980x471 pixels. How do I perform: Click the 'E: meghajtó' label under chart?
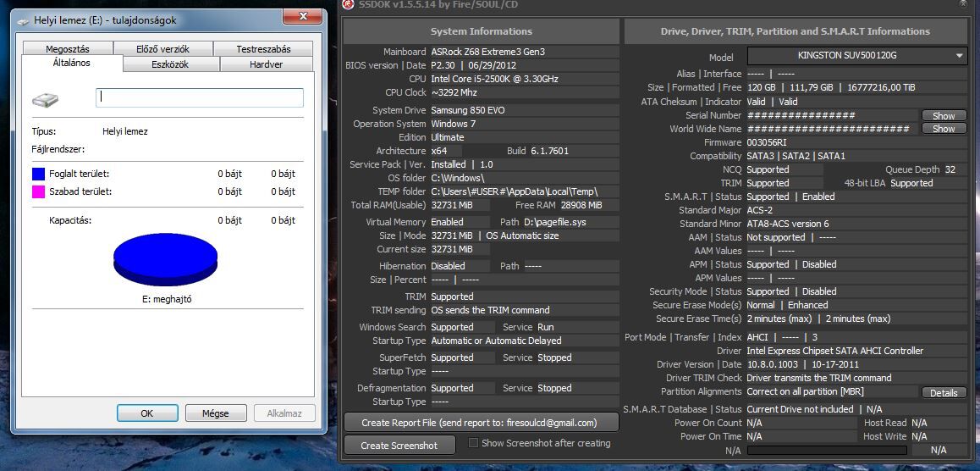pyautogui.click(x=167, y=300)
